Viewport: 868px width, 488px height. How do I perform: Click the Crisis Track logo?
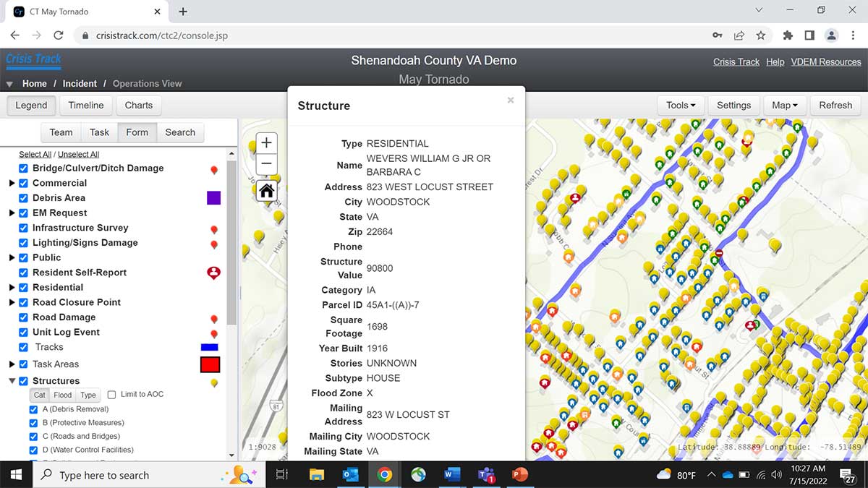coord(33,59)
